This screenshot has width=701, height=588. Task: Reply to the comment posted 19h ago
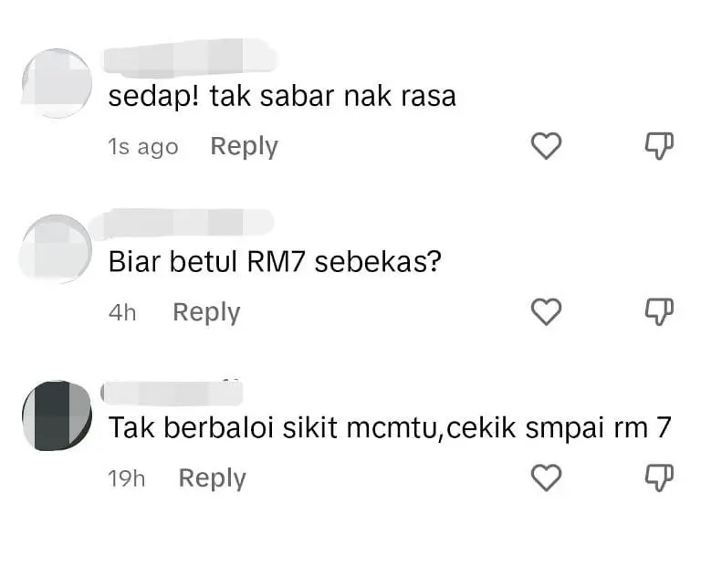tap(213, 478)
